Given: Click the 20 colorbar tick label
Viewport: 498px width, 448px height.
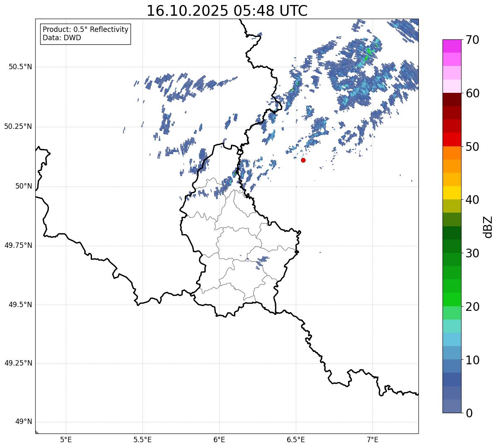Looking at the screenshot, I should pos(472,307).
